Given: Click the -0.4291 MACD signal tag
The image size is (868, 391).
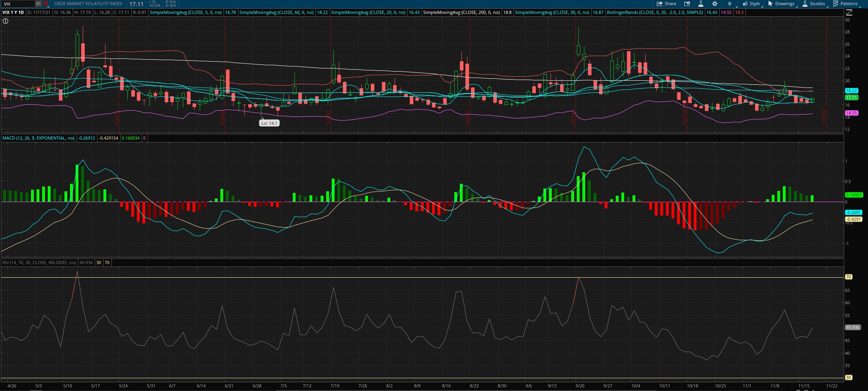Looking at the screenshot, I should (x=853, y=219).
